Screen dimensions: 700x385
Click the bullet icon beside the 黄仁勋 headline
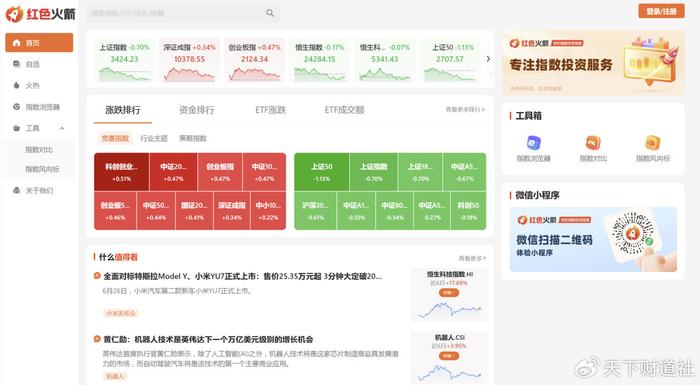[97, 339]
